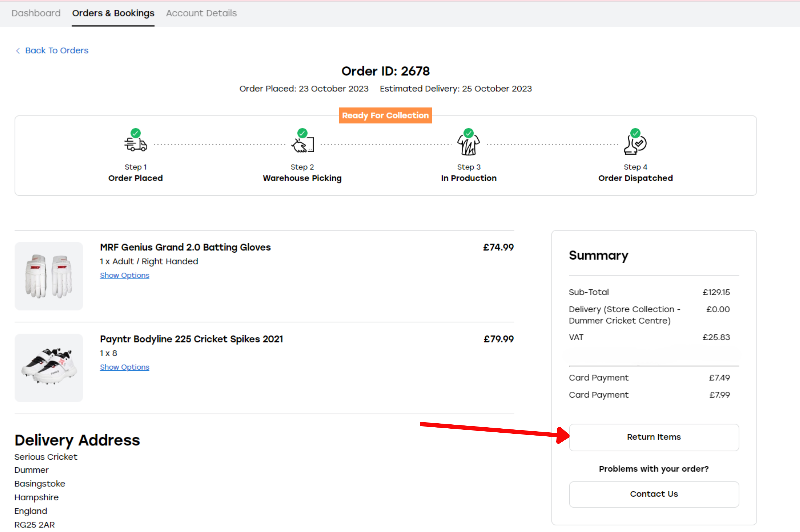The height and width of the screenshot is (532, 800).
Task: Click the Warehouse Picking hand icon
Action: [302, 146]
